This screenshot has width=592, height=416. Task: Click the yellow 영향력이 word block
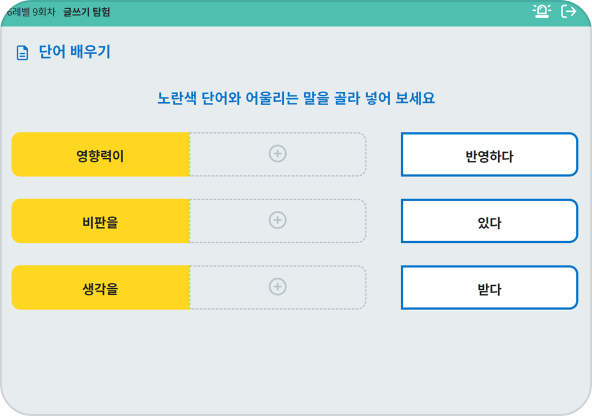100,154
